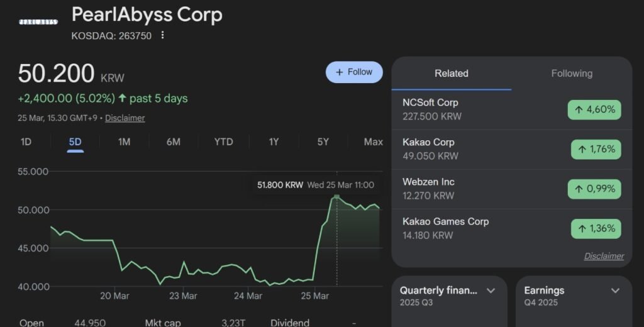Switch to the Following tab
The height and width of the screenshot is (327, 644).
[571, 74]
